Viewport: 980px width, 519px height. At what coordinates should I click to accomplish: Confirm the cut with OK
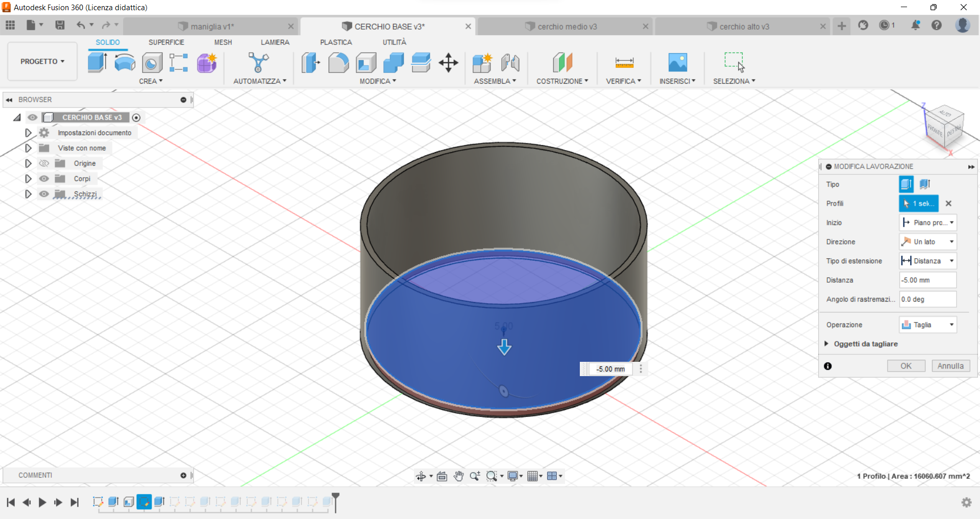(906, 366)
